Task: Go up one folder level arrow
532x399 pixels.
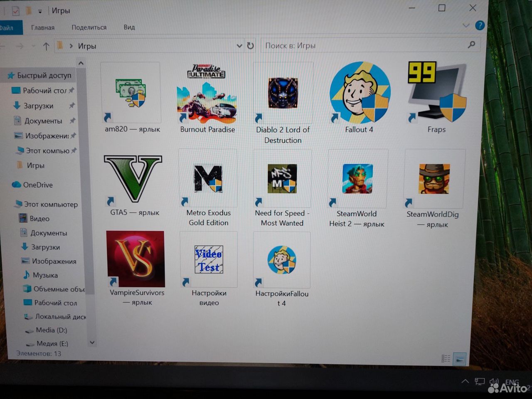Action: tap(46, 46)
